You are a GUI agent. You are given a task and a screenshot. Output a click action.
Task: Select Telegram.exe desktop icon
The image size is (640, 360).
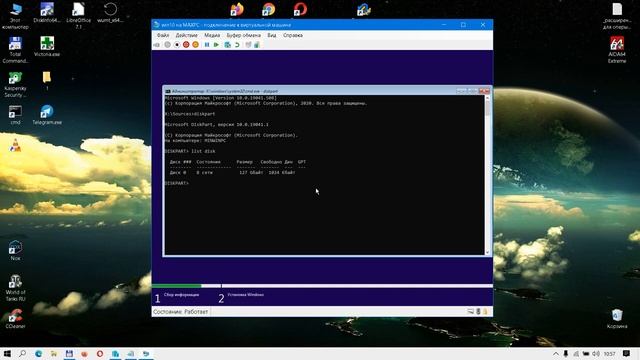[47, 115]
